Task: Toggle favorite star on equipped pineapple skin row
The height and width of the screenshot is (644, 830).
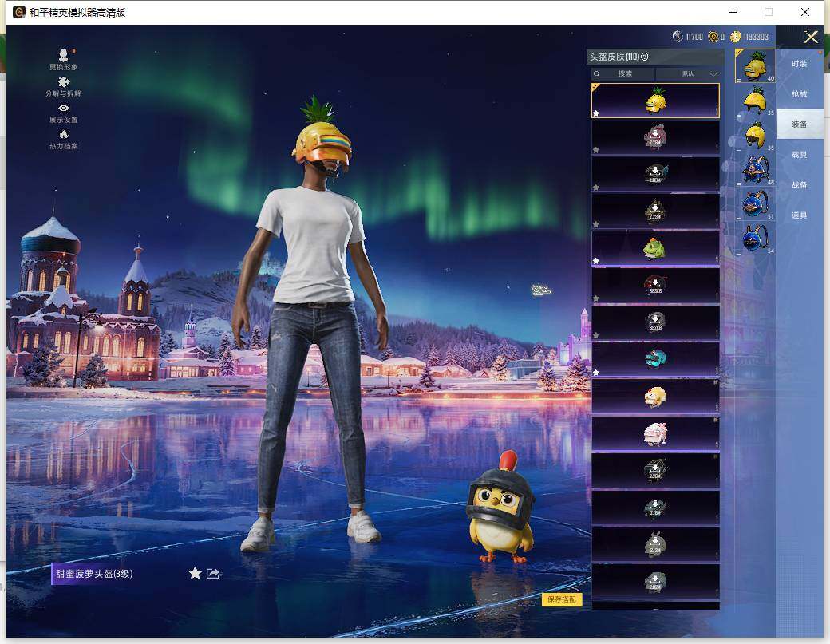Action: (x=596, y=113)
